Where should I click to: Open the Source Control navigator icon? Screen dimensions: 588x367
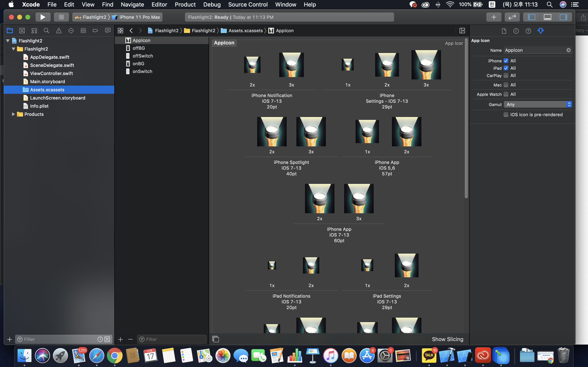point(22,31)
